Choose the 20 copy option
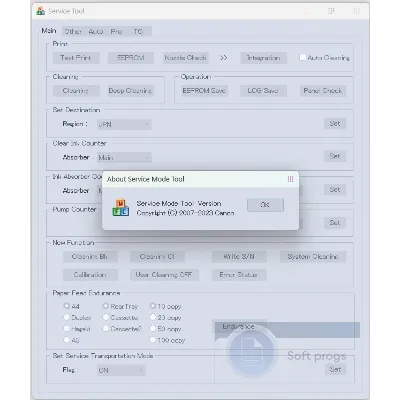 click(x=153, y=317)
